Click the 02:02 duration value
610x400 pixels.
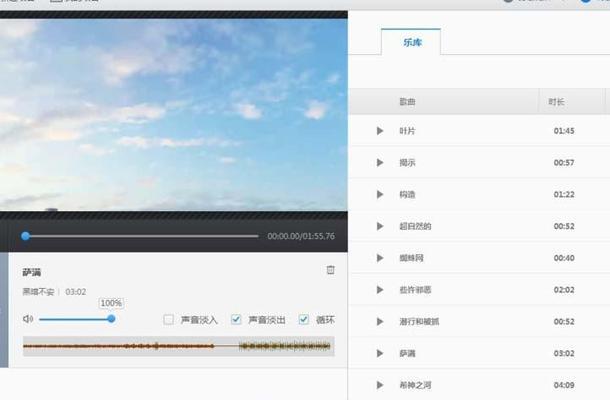click(x=564, y=290)
